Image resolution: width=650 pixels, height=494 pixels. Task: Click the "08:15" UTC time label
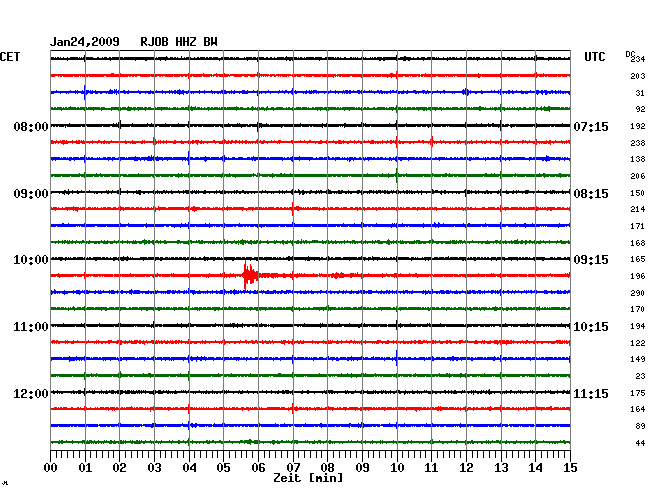[591, 194]
